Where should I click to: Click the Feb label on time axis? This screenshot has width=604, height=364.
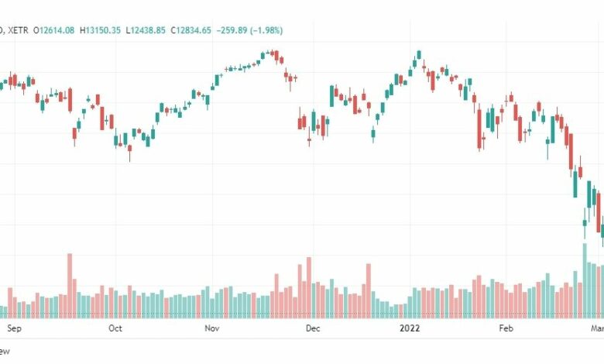point(506,328)
